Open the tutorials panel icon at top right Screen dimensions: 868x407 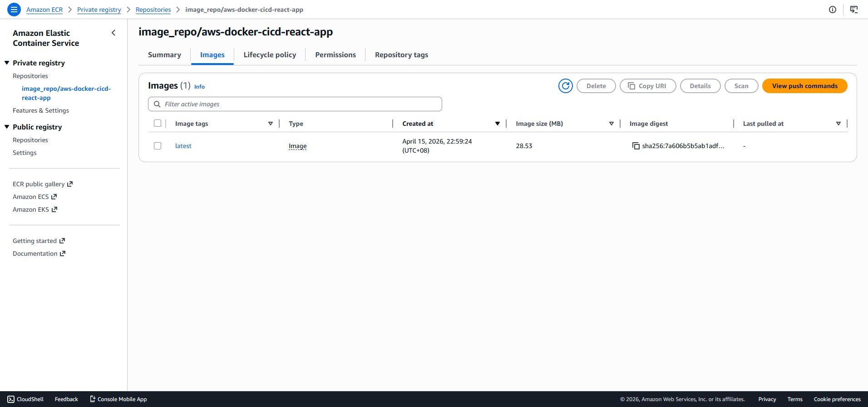[x=853, y=10]
